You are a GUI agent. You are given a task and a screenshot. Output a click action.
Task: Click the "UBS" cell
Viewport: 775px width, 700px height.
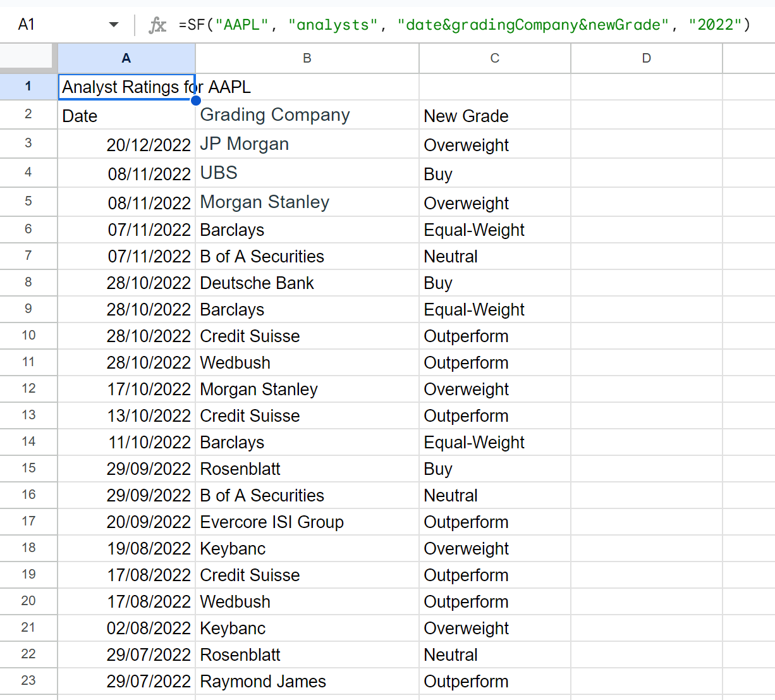(x=307, y=173)
